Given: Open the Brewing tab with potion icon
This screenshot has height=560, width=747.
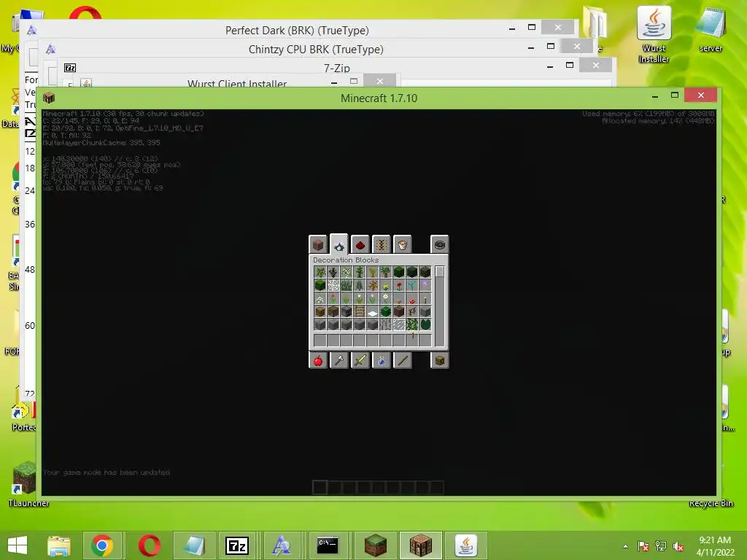Looking at the screenshot, I should coord(382,360).
